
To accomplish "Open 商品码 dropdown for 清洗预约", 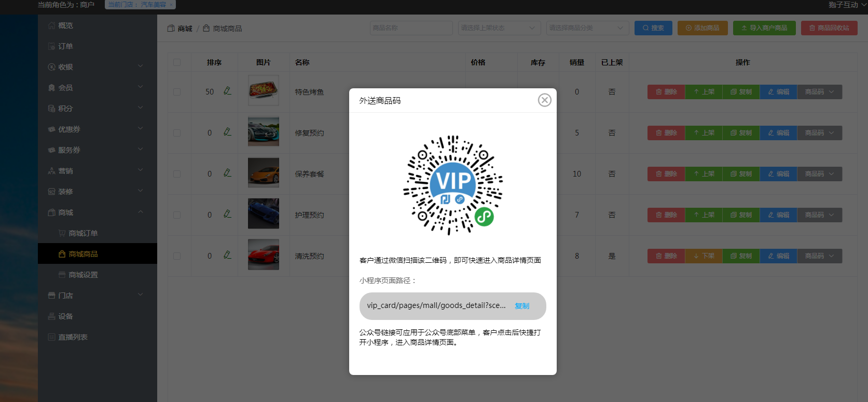I will [x=820, y=256].
